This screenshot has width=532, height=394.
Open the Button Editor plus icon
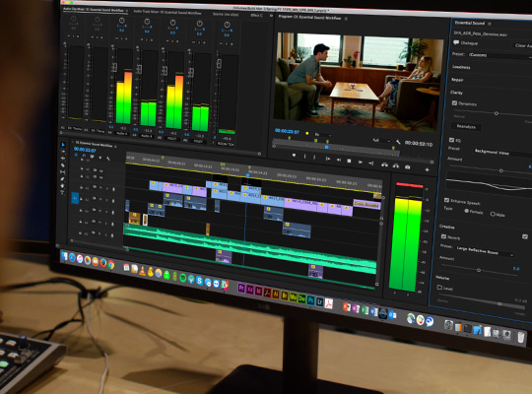coord(428,169)
